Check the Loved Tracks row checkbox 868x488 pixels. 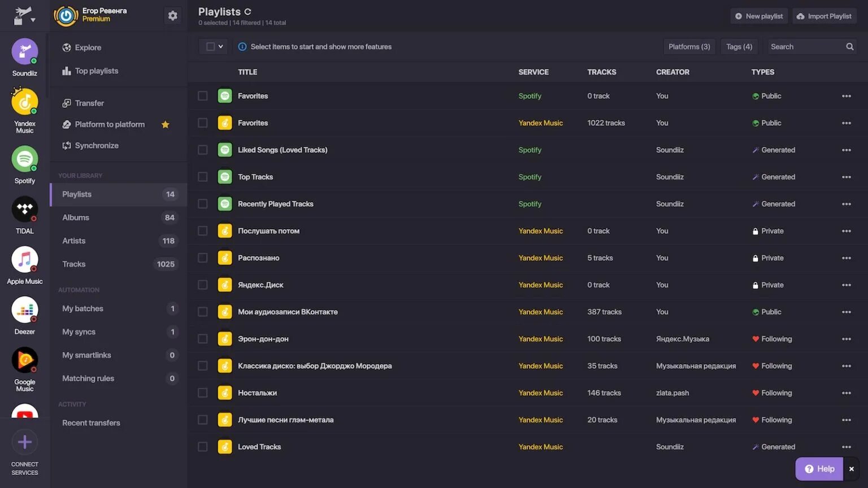(202, 447)
